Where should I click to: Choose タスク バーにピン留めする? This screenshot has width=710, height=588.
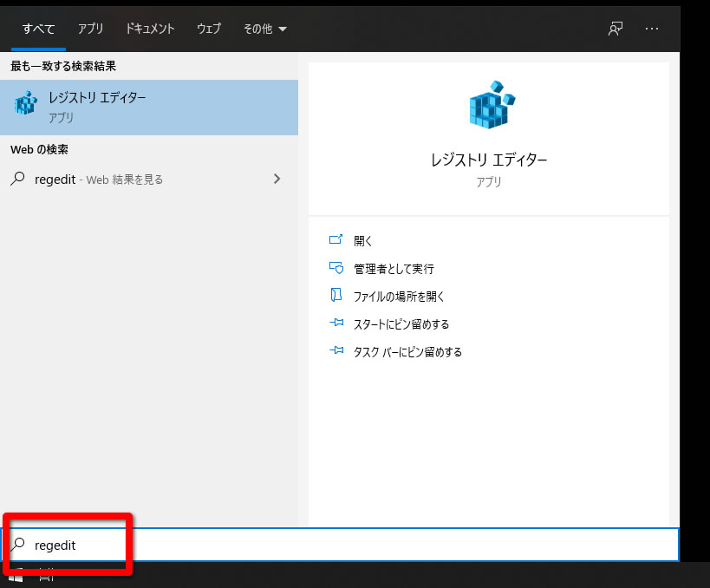pyautogui.click(x=407, y=352)
